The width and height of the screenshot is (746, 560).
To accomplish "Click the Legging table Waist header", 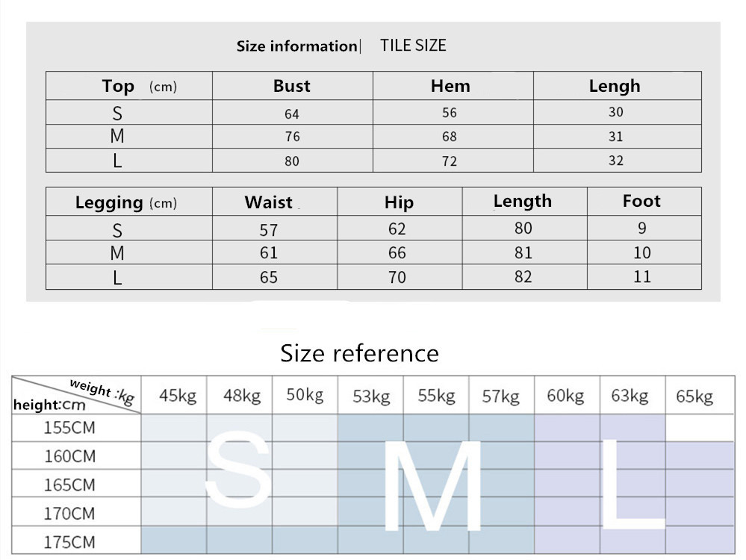I will pos(269,202).
